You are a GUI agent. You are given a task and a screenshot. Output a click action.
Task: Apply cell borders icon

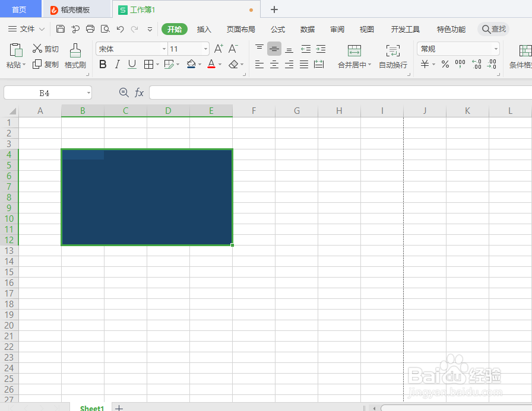pos(148,65)
